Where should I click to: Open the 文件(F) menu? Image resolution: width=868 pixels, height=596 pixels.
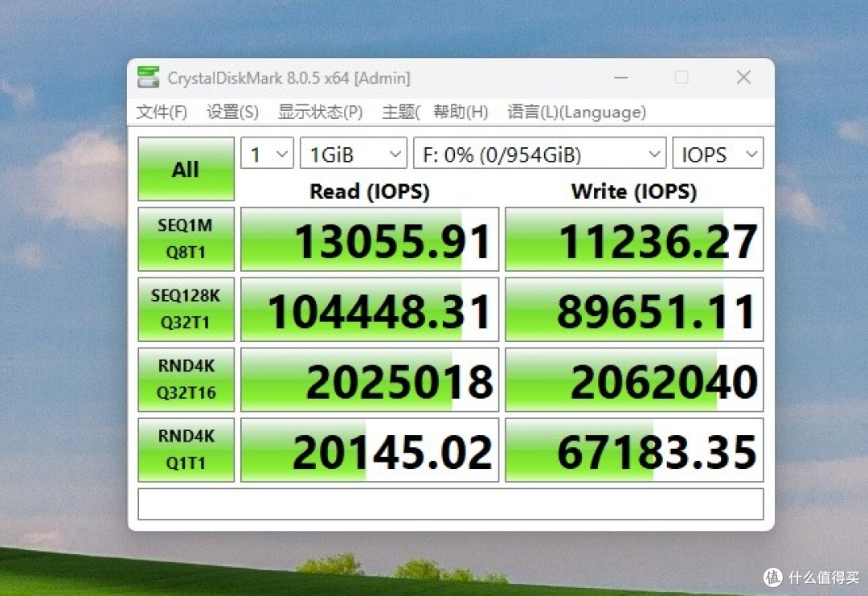162,112
